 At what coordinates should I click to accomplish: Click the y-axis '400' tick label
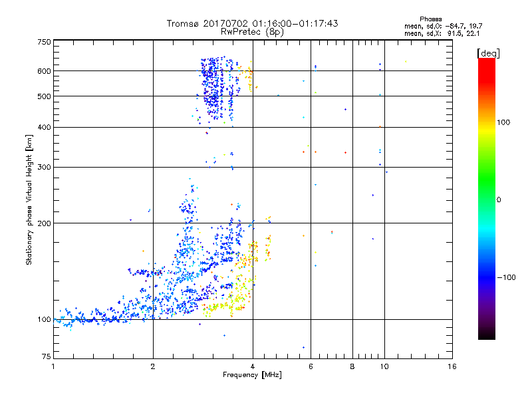click(x=44, y=127)
